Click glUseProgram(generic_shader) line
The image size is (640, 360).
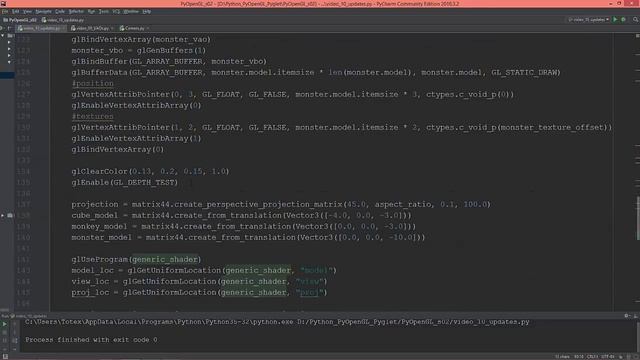pos(136,260)
